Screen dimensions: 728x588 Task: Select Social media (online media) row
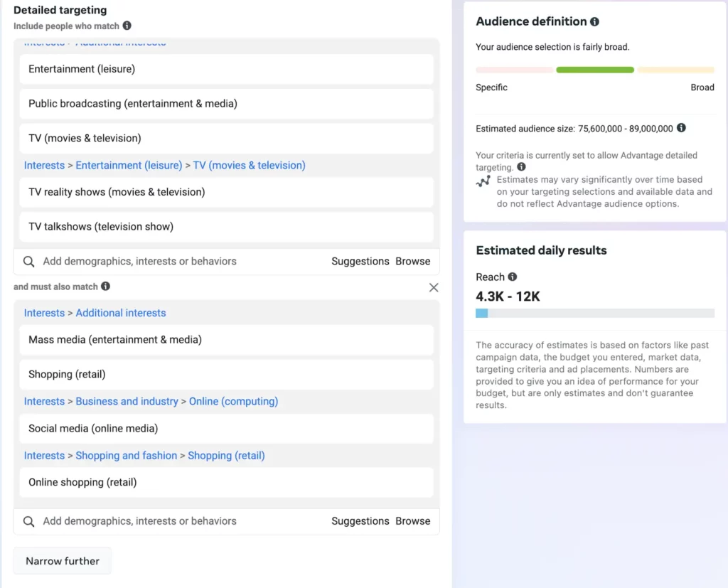point(227,428)
